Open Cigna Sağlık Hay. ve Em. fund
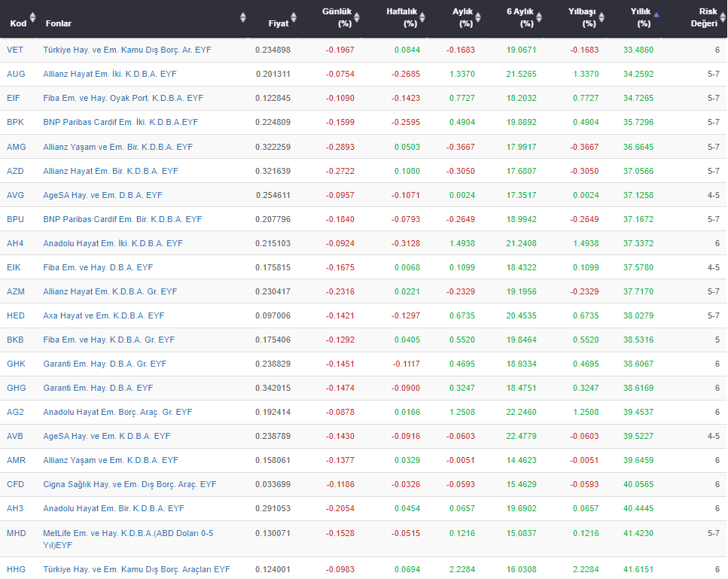 click(130, 485)
